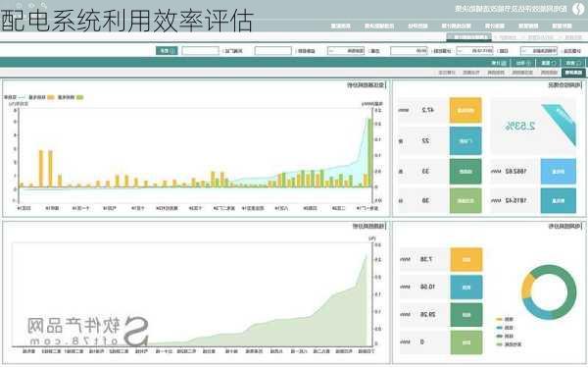Open the dropdown at the far end of the filter row
This screenshot has height=368, width=588.
pyautogui.click(x=539, y=51)
